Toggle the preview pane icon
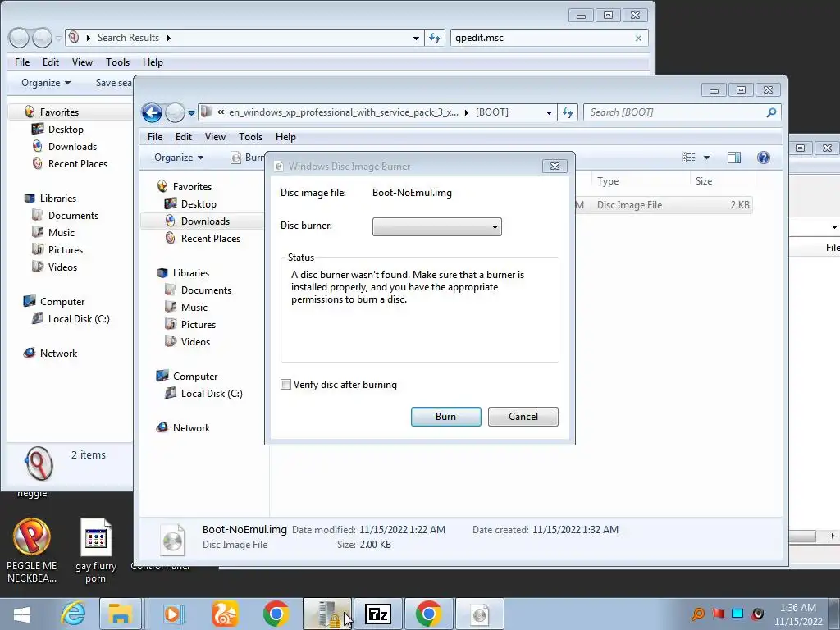Screen dimensions: 840x630 coord(734,157)
